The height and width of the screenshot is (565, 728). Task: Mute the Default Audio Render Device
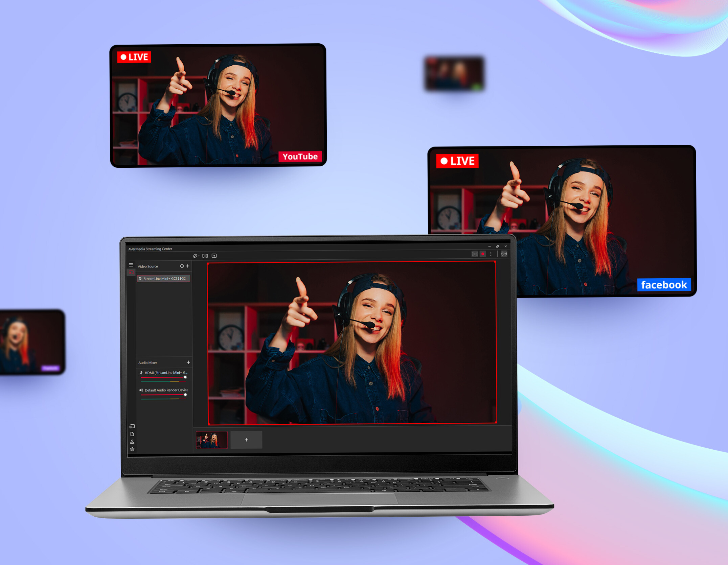141,390
